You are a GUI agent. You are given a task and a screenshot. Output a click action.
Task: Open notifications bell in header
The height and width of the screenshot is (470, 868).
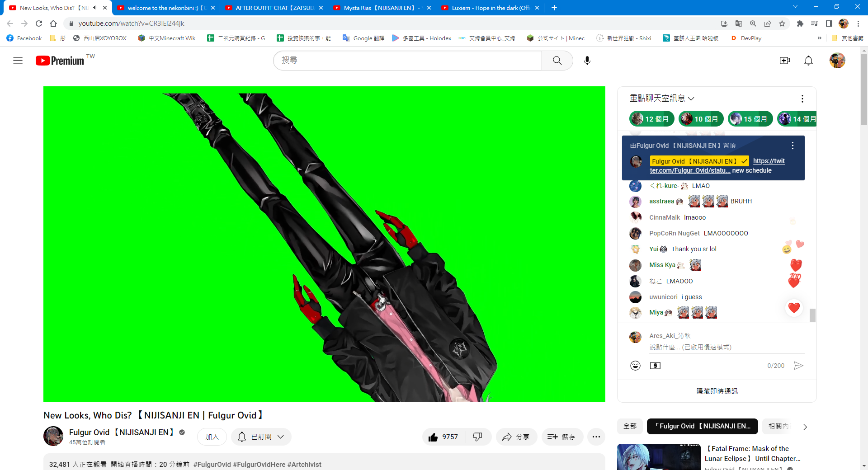(x=808, y=61)
